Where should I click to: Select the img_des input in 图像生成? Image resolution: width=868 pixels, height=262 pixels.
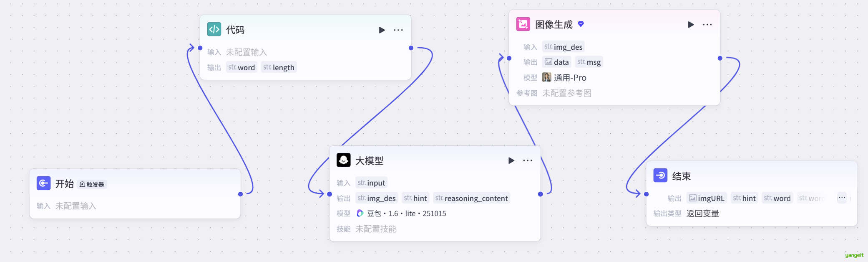click(564, 47)
